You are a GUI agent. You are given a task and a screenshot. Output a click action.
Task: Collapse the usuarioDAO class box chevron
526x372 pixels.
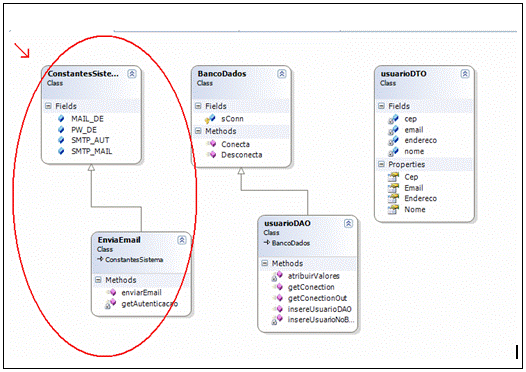point(349,223)
